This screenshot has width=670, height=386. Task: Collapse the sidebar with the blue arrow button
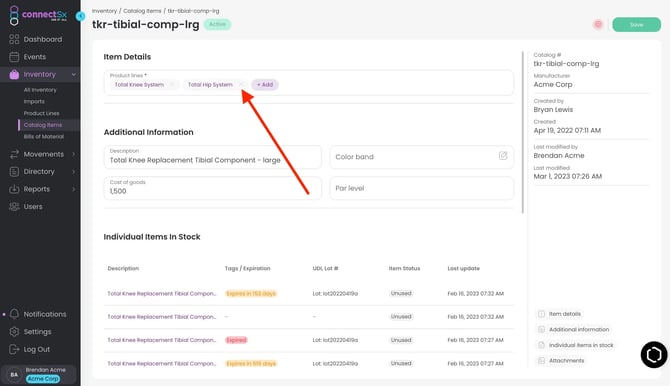[80, 16]
